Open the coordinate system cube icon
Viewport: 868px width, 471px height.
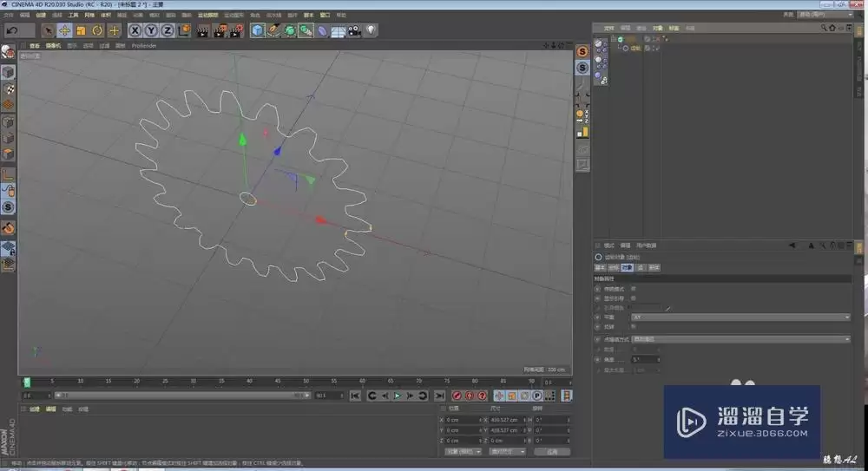tap(184, 29)
